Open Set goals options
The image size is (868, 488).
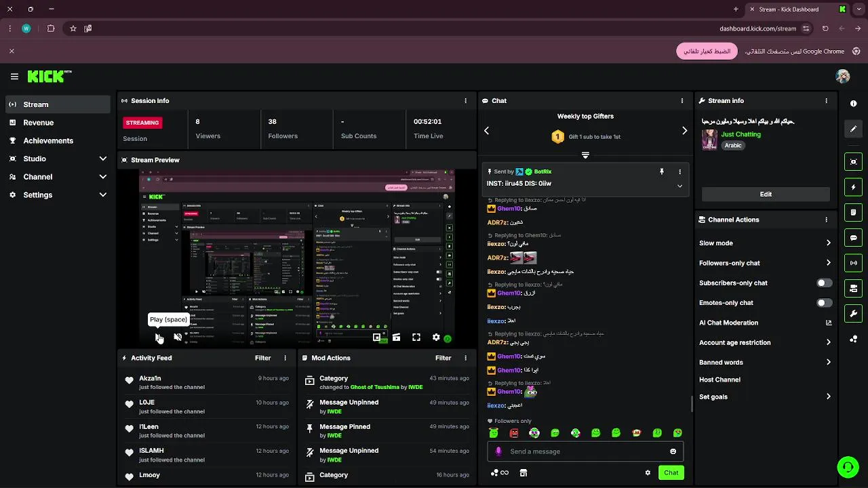point(765,396)
